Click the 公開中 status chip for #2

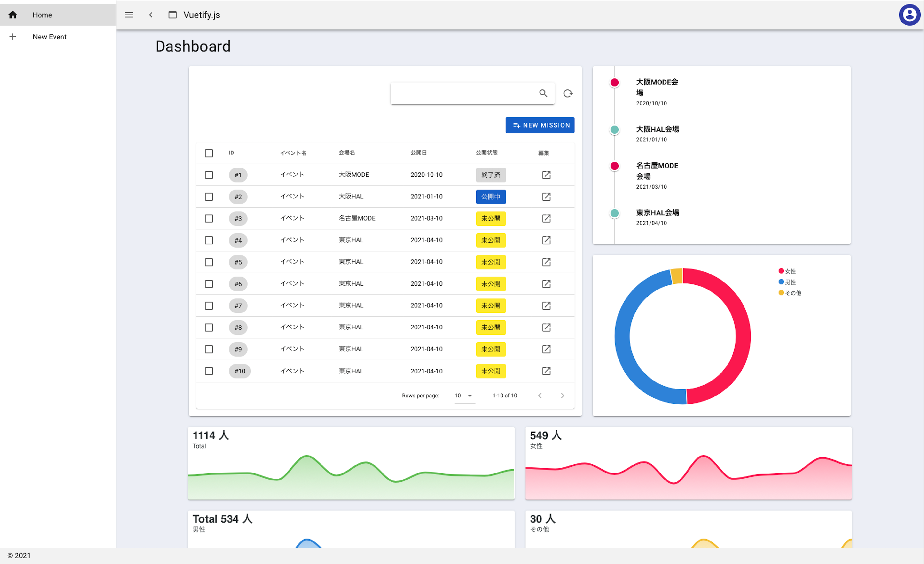click(x=491, y=197)
